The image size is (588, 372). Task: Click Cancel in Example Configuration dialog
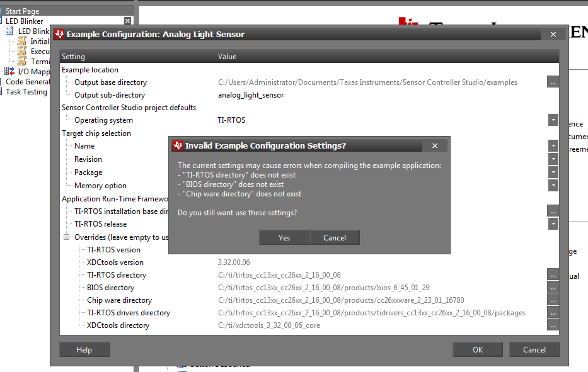[534, 349]
